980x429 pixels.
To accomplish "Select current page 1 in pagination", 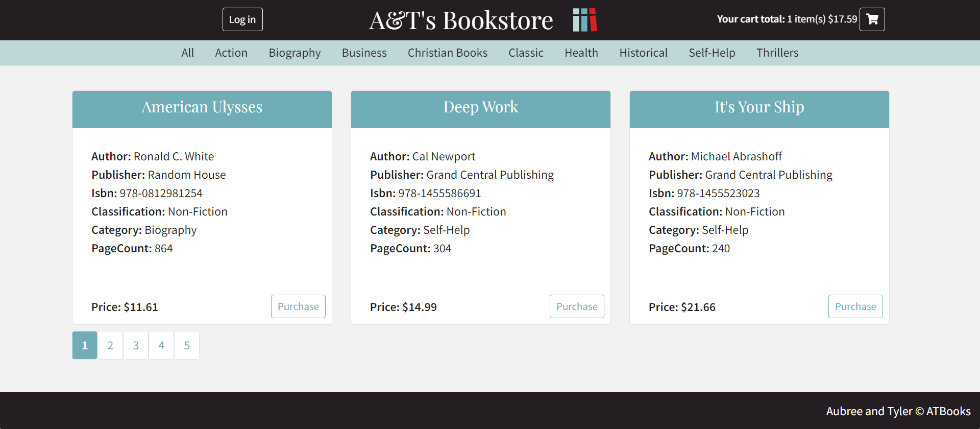I will coord(85,345).
